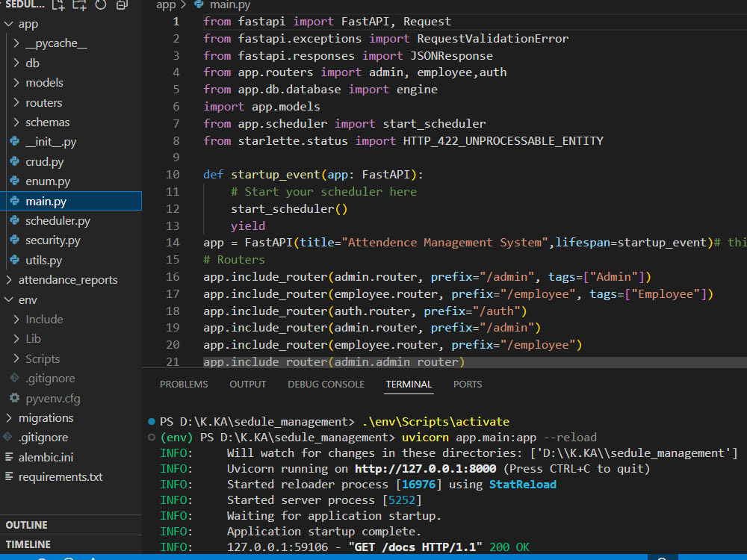Collapse all folders with explorer header icon
Screen dimensions: 747x560
click(x=122, y=4)
